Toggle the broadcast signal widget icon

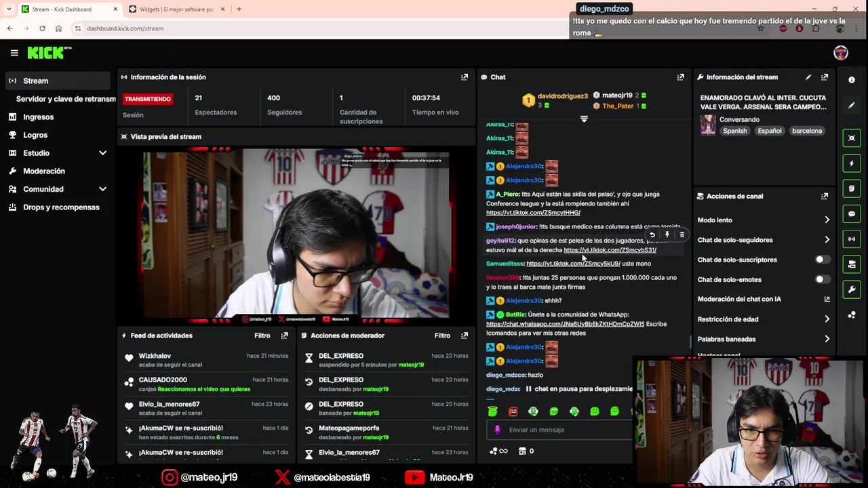[x=852, y=239]
